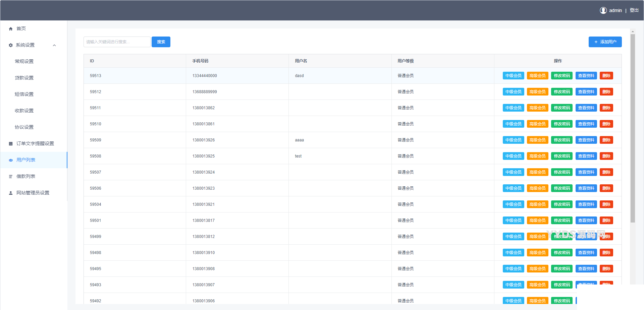
Task: Click the admin avatar icon in header
Action: coord(603,10)
